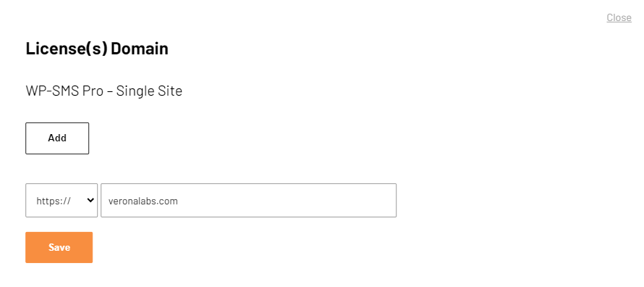Expand the URL scheme selector

click(62, 200)
